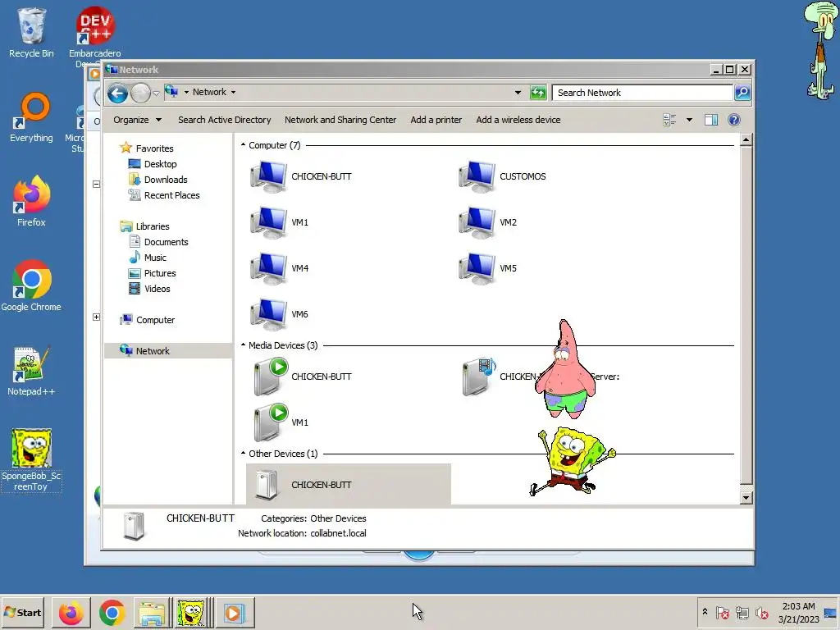This screenshot has width=840, height=630.
Task: Open the Change your view icon
Action: tap(669, 120)
